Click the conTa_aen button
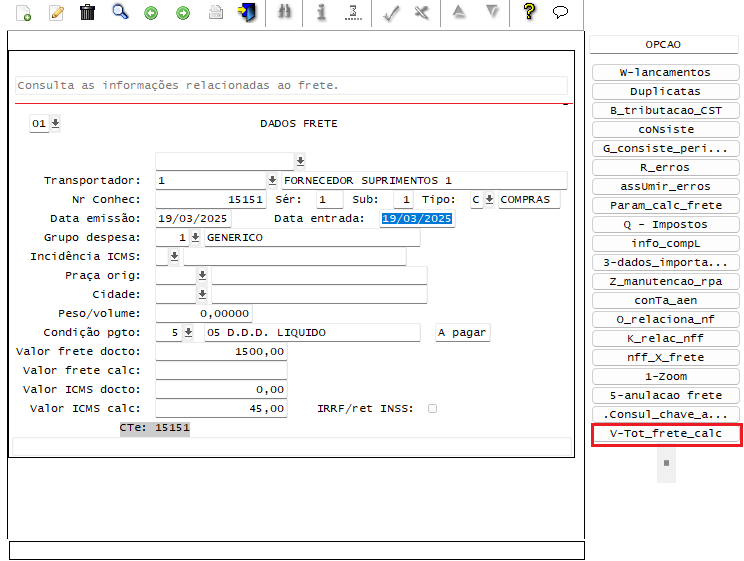744x561 pixels. coord(665,300)
